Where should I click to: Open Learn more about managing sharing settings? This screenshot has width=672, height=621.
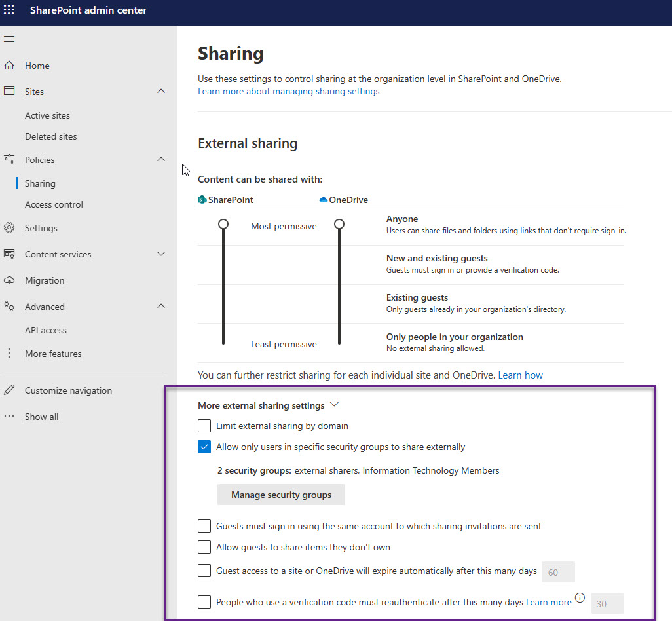click(288, 91)
